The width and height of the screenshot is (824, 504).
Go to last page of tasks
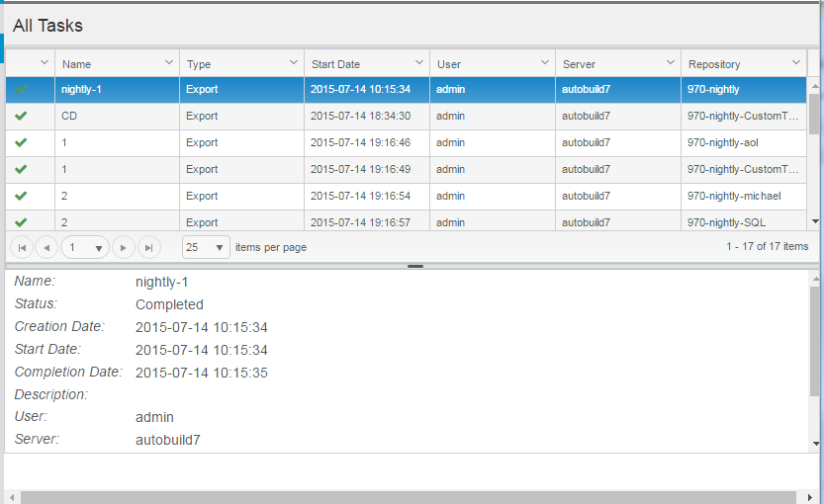click(x=148, y=247)
